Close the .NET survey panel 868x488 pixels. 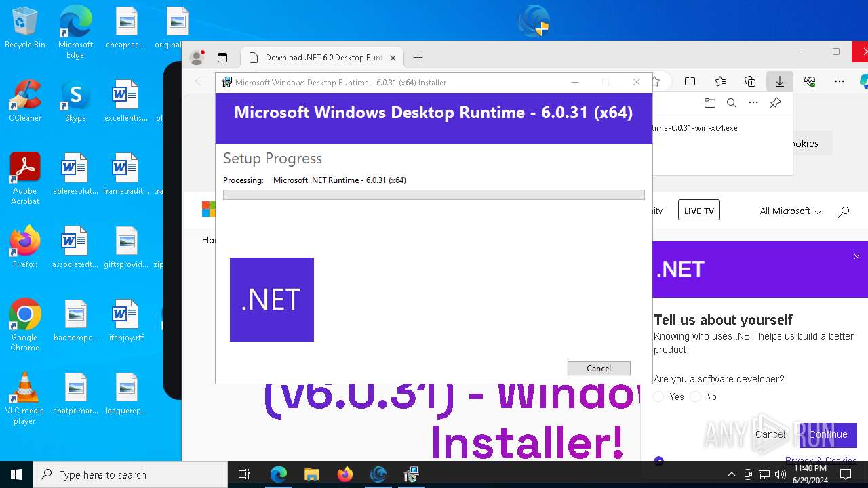click(856, 257)
